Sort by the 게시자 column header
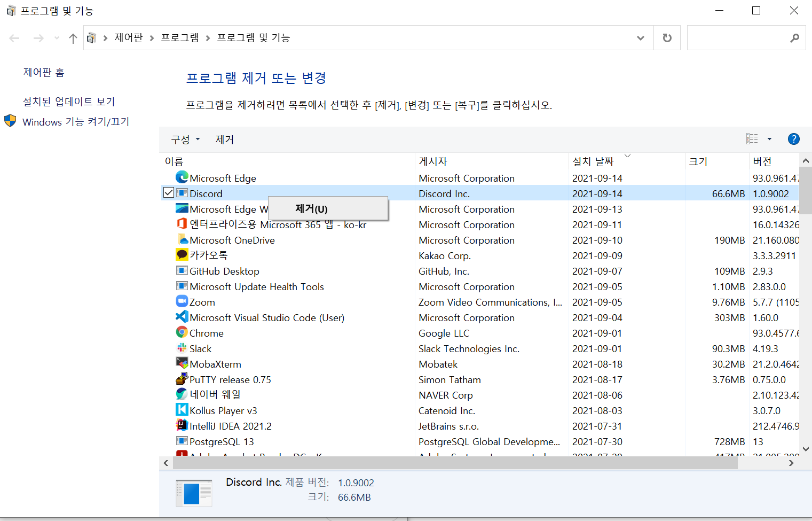 492,161
